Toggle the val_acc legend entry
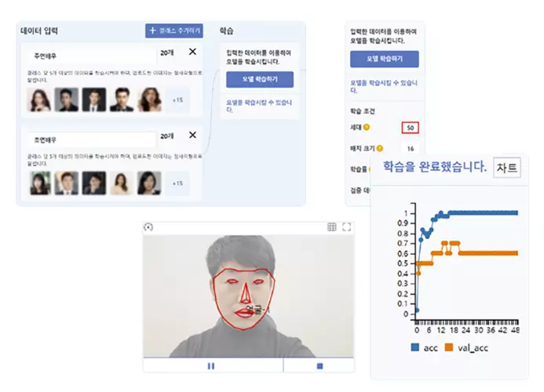 466,347
